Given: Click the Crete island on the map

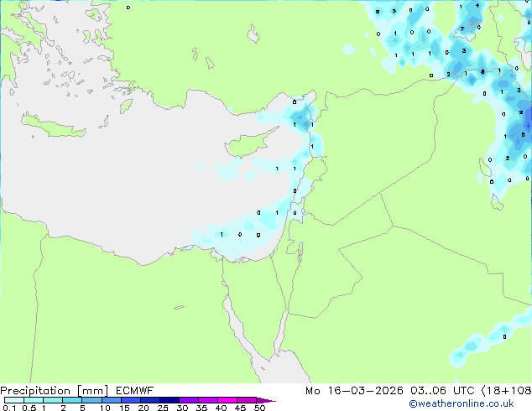Looking at the screenshot, I should (x=53, y=126).
